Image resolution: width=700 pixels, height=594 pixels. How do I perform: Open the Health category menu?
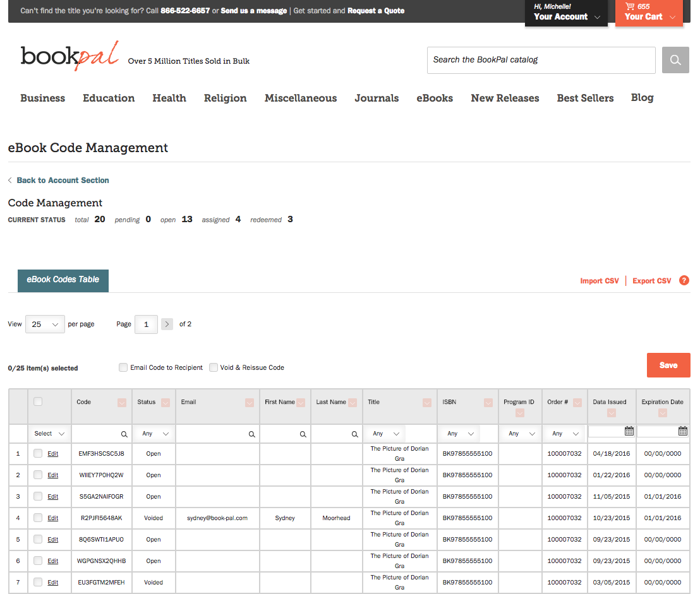pyautogui.click(x=169, y=98)
